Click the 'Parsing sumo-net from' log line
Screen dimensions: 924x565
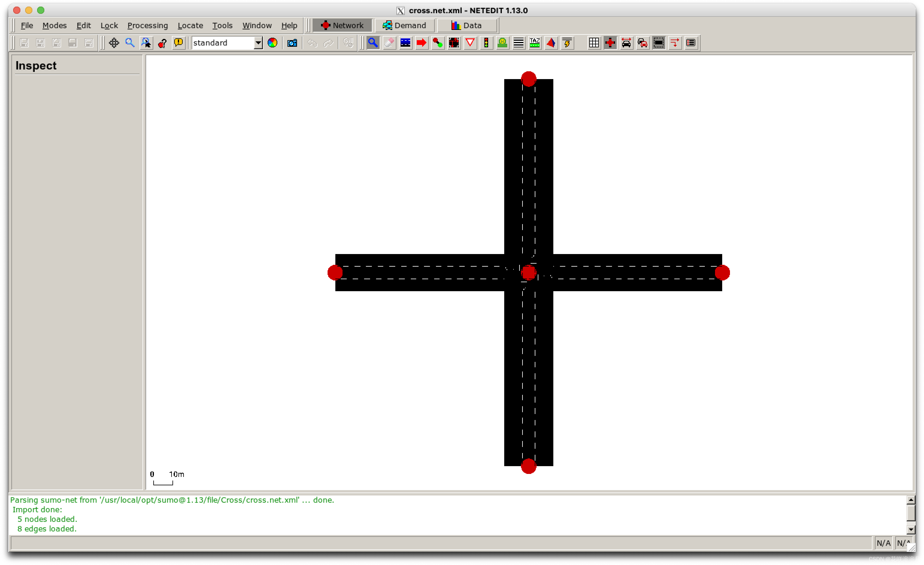[172, 500]
